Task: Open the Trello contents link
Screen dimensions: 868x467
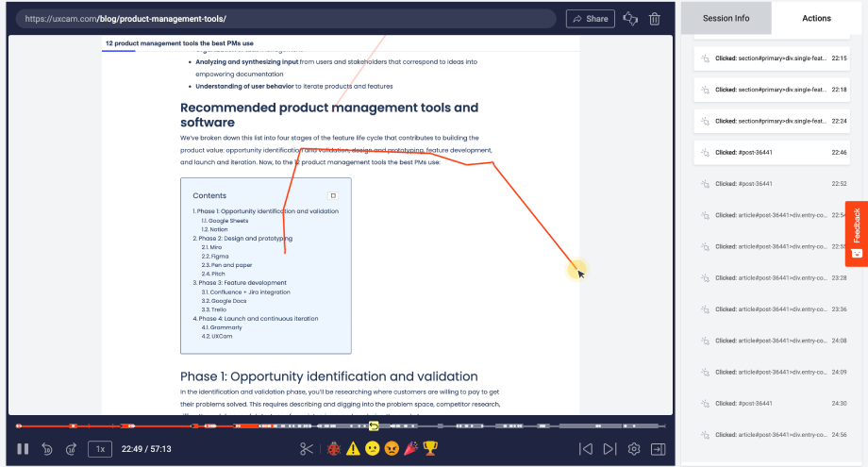Action: tap(213, 309)
